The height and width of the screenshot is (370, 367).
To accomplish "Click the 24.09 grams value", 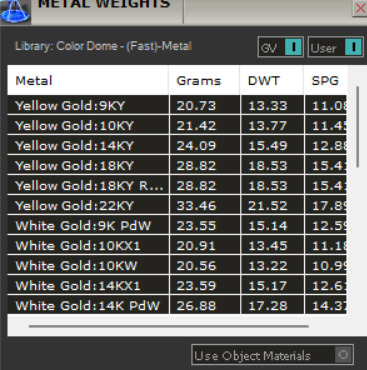I will (x=196, y=146).
